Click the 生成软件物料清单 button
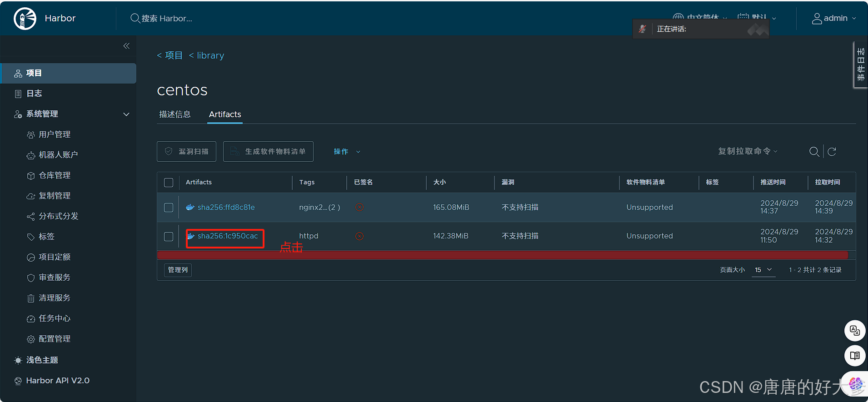Image resolution: width=868 pixels, height=402 pixels. [268, 152]
